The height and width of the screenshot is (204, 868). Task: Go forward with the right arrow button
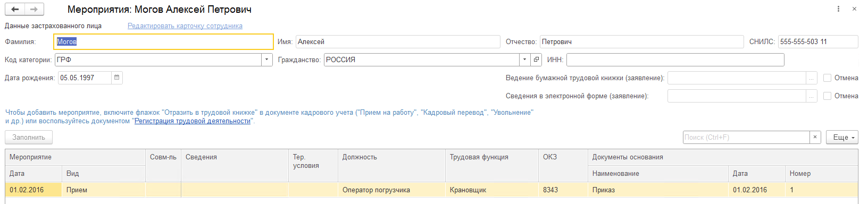point(34,9)
